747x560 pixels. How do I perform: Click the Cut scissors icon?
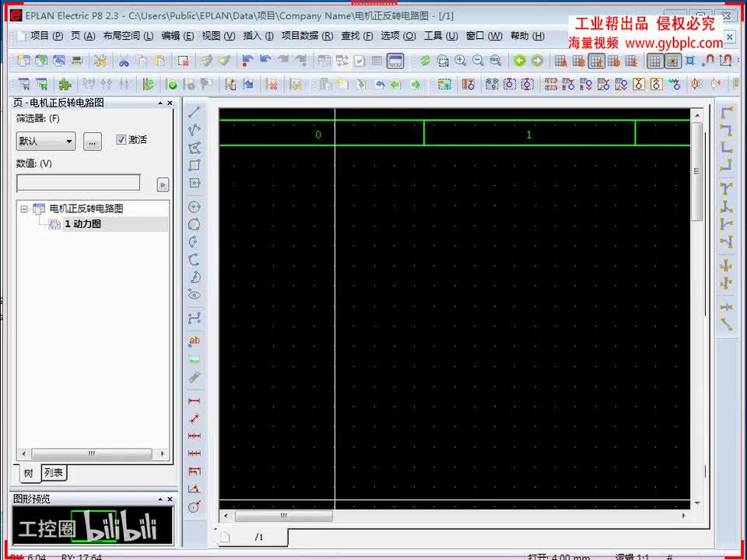pyautogui.click(x=124, y=61)
